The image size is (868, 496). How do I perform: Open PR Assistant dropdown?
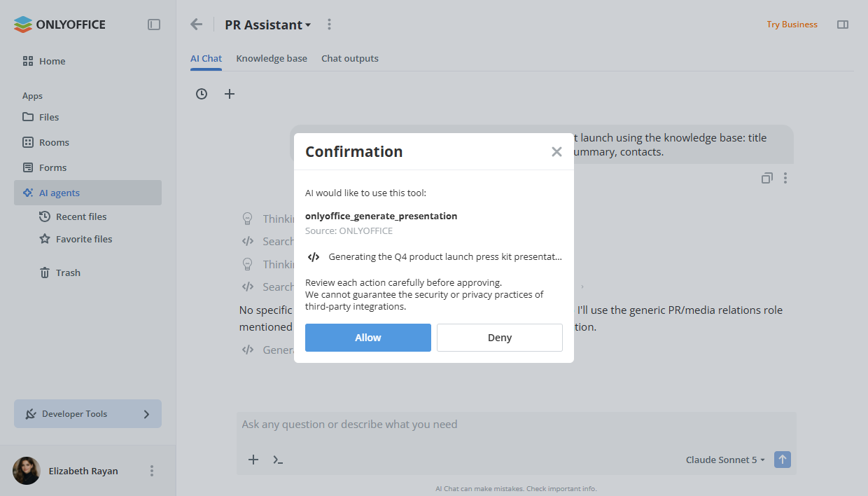(268, 25)
